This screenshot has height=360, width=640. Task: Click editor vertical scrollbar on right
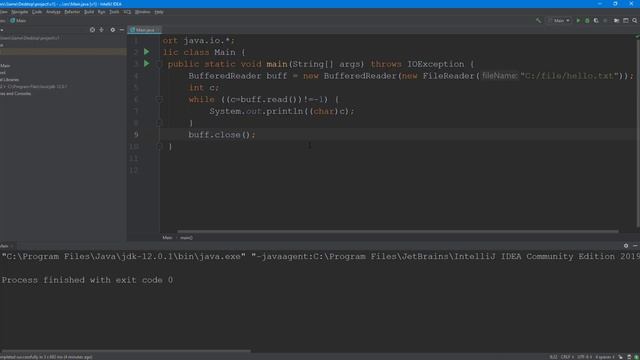tap(638, 133)
